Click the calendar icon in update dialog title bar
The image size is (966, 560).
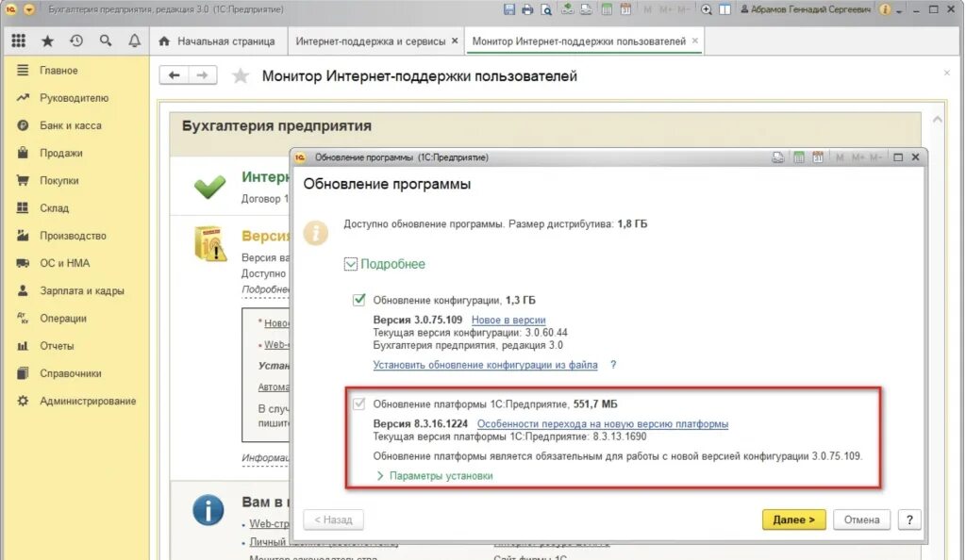818,157
